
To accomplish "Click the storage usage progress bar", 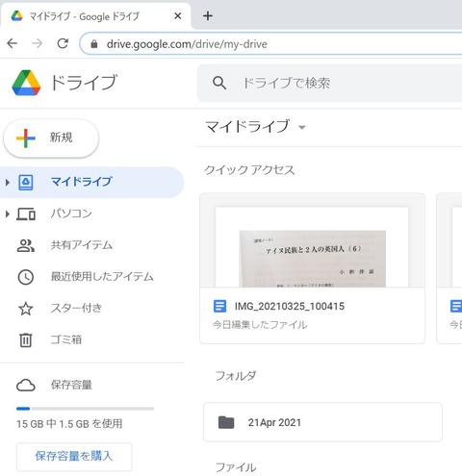I will click(x=85, y=409).
